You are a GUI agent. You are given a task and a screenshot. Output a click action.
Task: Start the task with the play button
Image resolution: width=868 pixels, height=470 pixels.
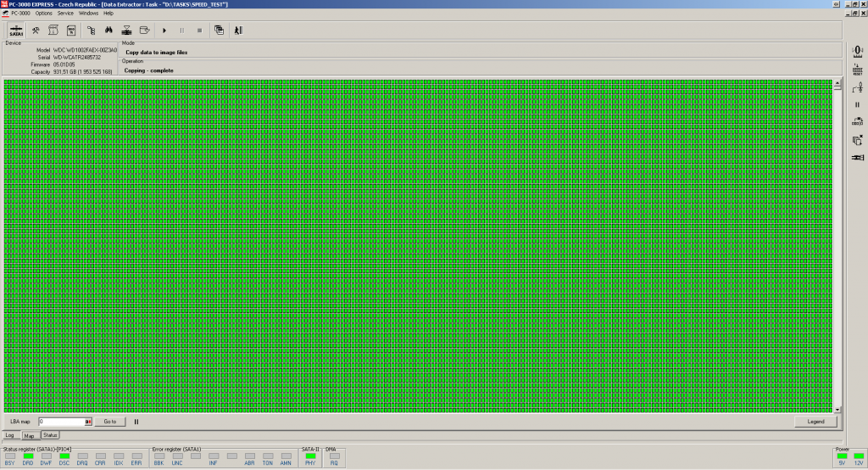[164, 31]
